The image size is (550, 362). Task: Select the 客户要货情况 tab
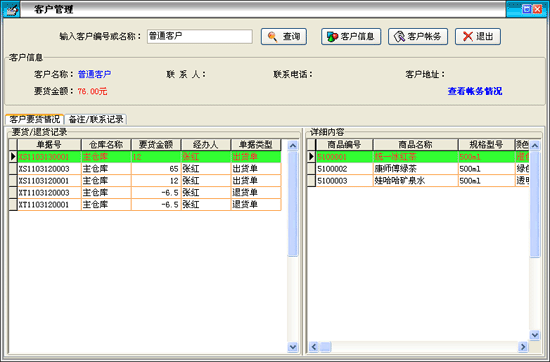pos(34,119)
